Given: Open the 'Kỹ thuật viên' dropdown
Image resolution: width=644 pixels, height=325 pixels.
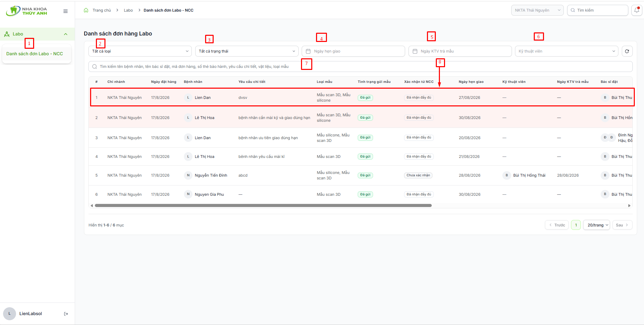Looking at the screenshot, I should pos(567,51).
